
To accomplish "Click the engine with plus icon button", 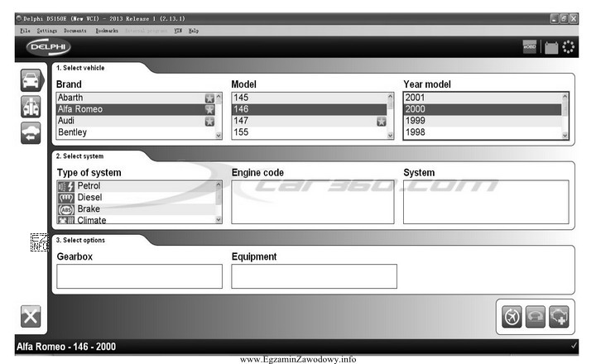I will pos(559,317).
